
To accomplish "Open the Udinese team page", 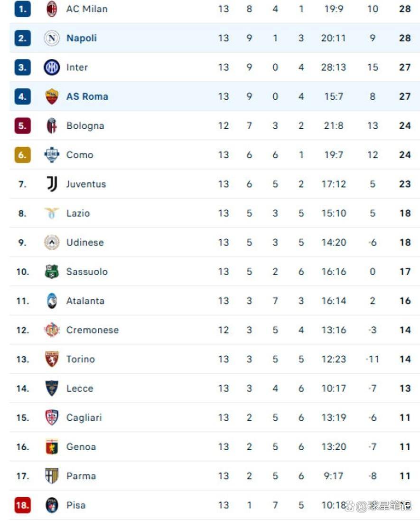I will tap(85, 242).
